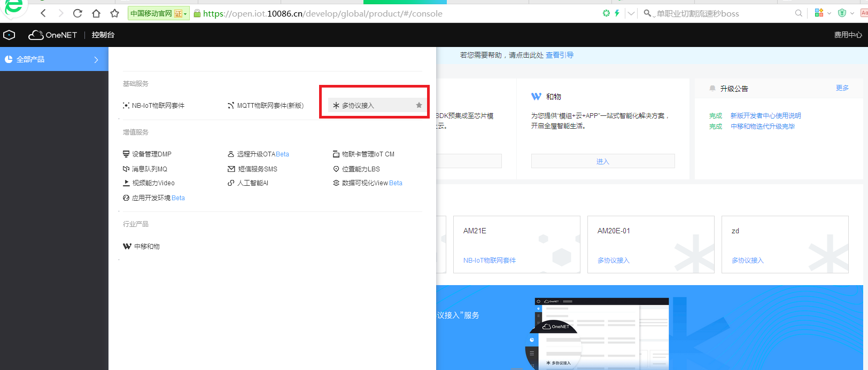Go forward with browser forward arrow
This screenshot has height=370, width=868.
(x=60, y=13)
